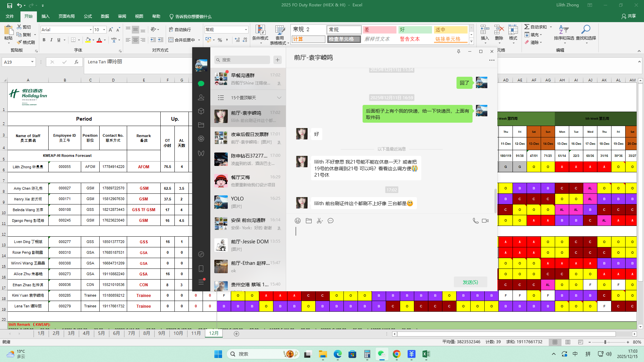Open 餐厅艾梅 conversation in chat list
The width and height of the screenshot is (644, 362).
248,181
